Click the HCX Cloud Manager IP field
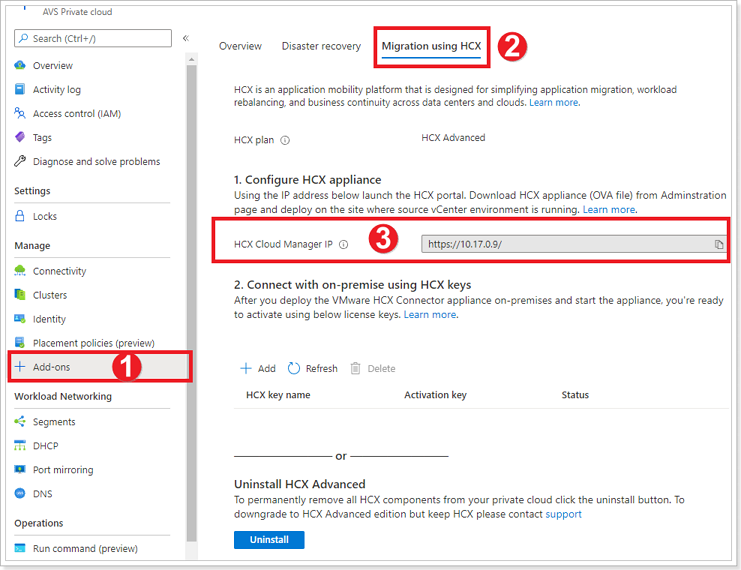This screenshot has height=570, width=741. 574,244
